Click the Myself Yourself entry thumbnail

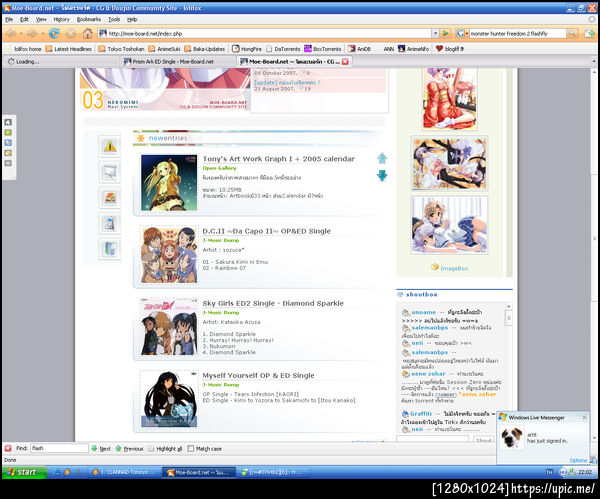[169, 399]
